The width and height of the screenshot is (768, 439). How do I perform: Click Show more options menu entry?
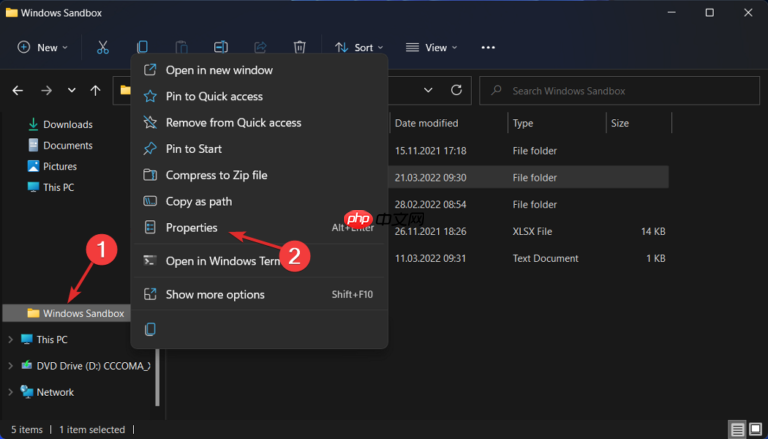click(x=215, y=294)
